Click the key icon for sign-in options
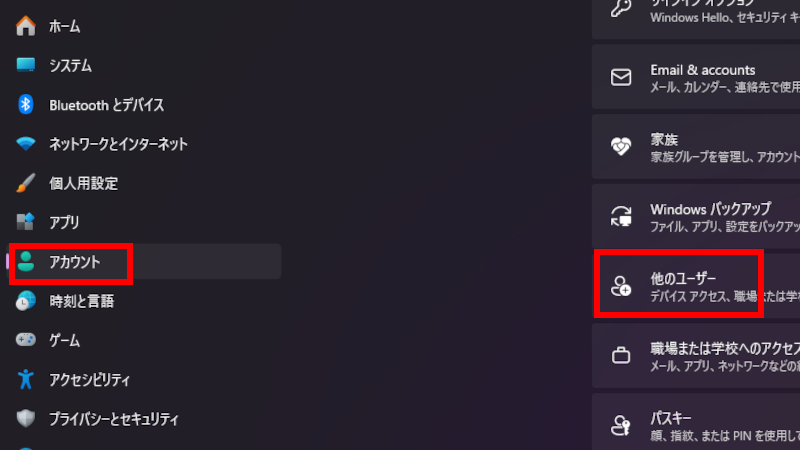800x450 pixels. click(x=621, y=8)
